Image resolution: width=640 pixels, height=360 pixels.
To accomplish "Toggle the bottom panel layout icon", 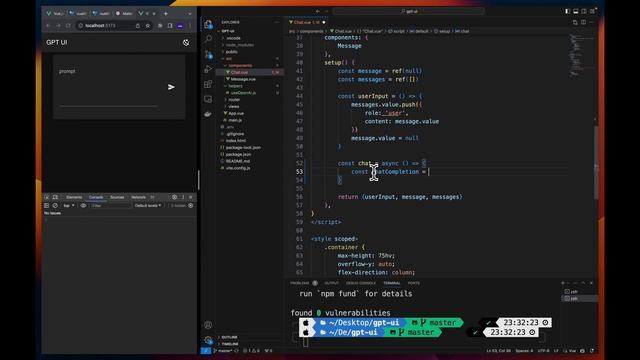I will pos(576,11).
